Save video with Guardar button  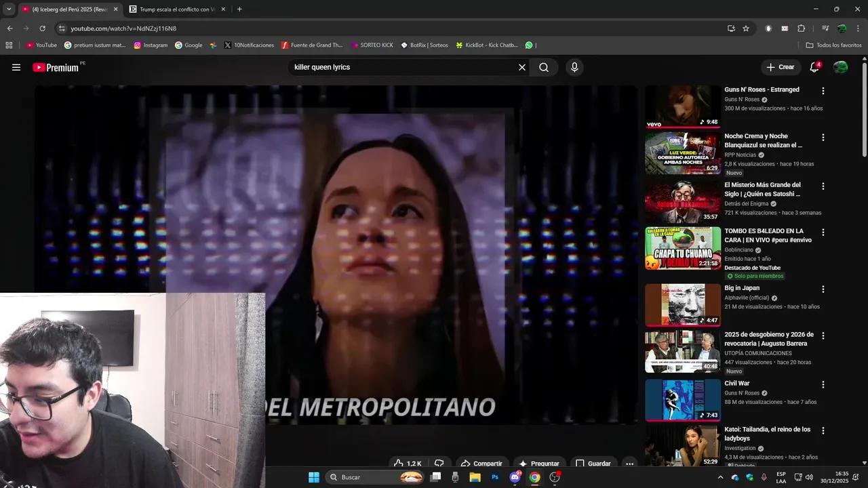[x=593, y=464]
